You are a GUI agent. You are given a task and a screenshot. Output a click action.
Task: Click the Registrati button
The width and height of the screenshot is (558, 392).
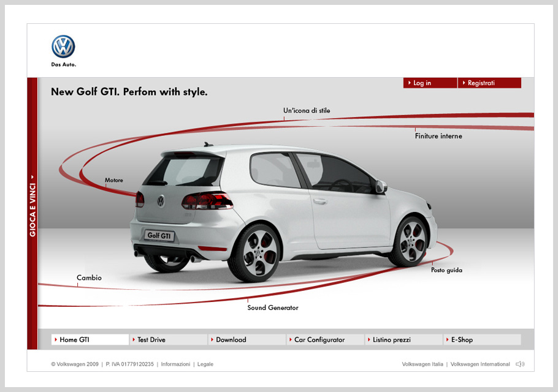(x=489, y=83)
